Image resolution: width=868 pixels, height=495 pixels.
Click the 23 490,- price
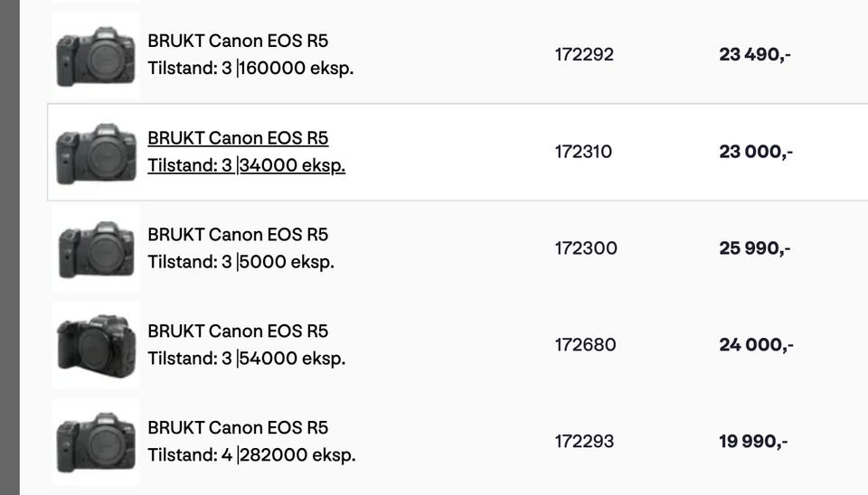click(x=755, y=55)
